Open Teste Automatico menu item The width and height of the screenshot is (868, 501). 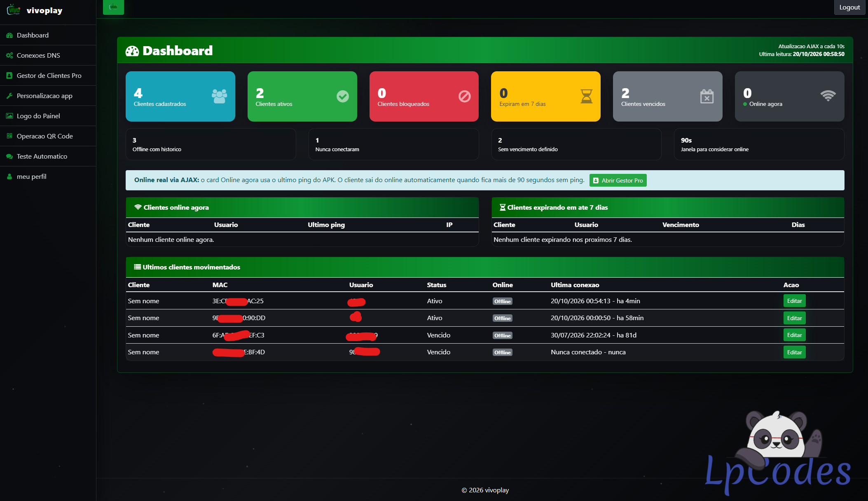(48, 157)
